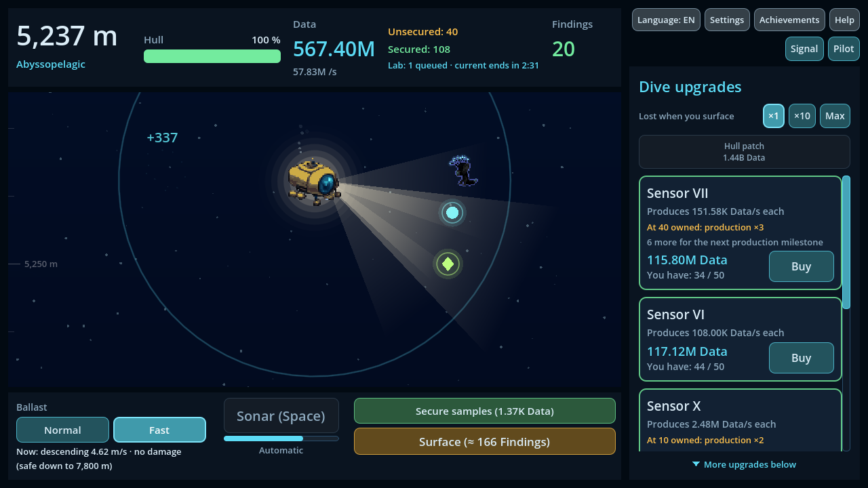The width and height of the screenshot is (868, 488).
Task: Collect the cyan glowing orb sample
Action: pyautogui.click(x=452, y=213)
